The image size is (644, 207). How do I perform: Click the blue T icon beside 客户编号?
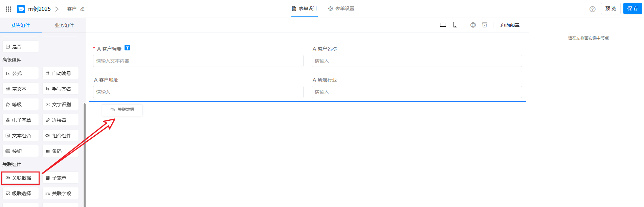[x=127, y=48]
